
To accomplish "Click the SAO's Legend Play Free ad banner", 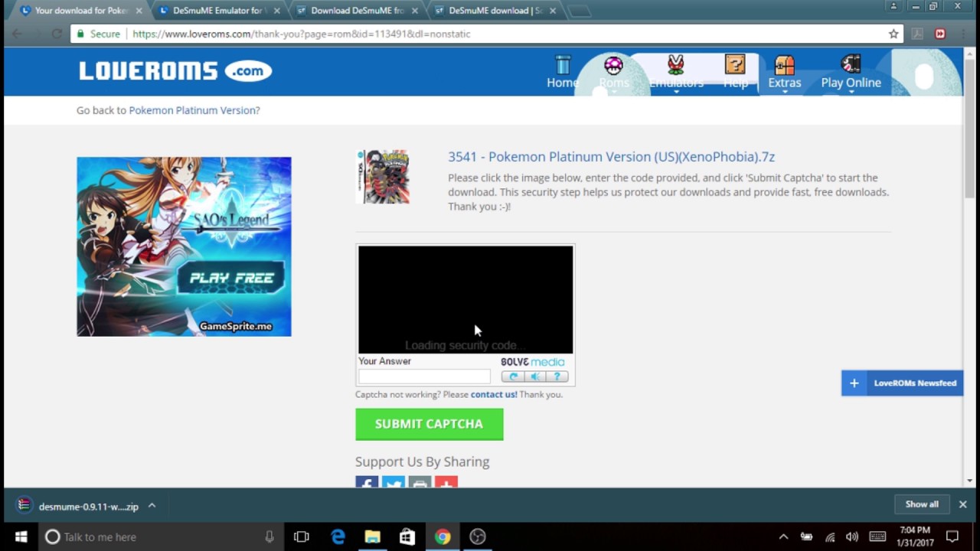I will coord(184,246).
